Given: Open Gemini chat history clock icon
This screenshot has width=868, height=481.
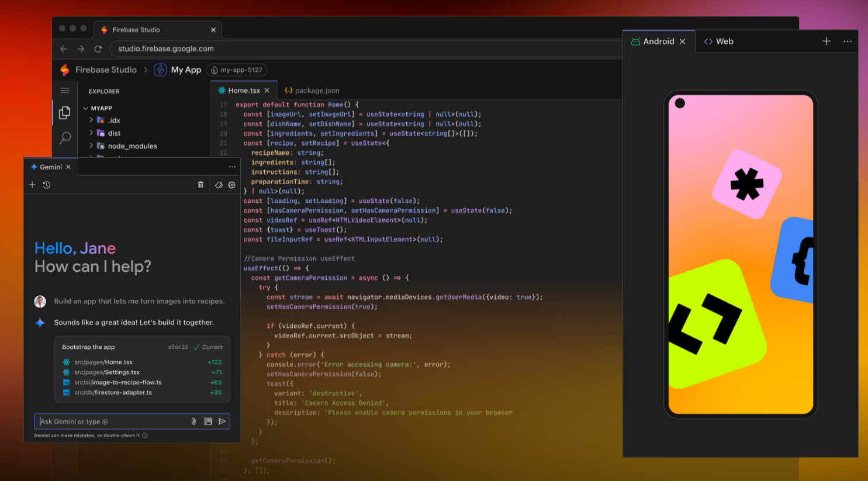Looking at the screenshot, I should pos(47,185).
